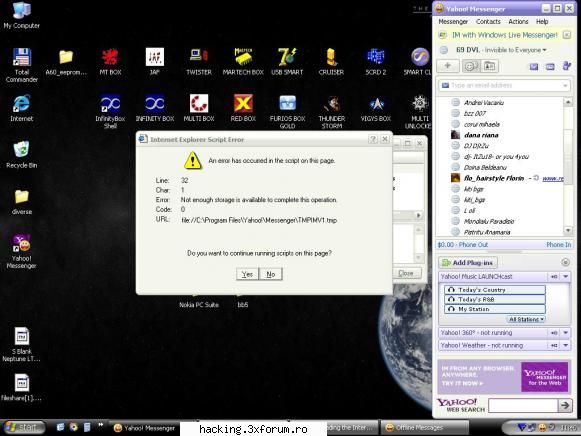The height and width of the screenshot is (436, 581).
Task: Click the Add Plug-ins button
Action: coord(468,263)
